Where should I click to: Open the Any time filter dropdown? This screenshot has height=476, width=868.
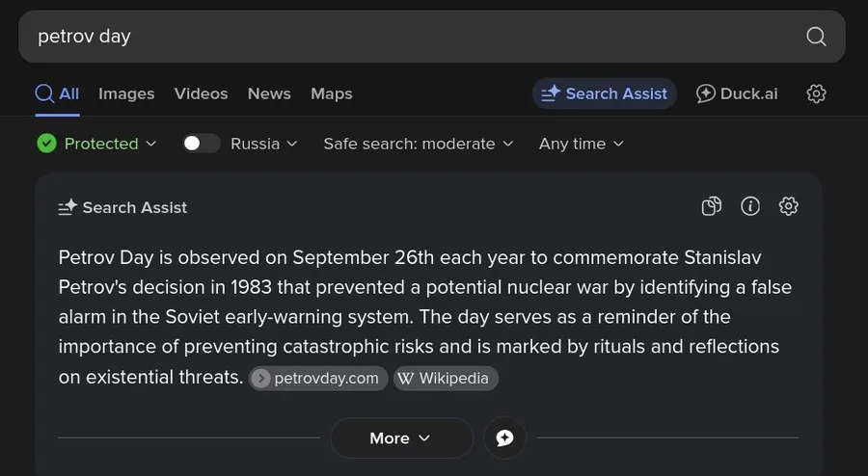click(x=582, y=144)
